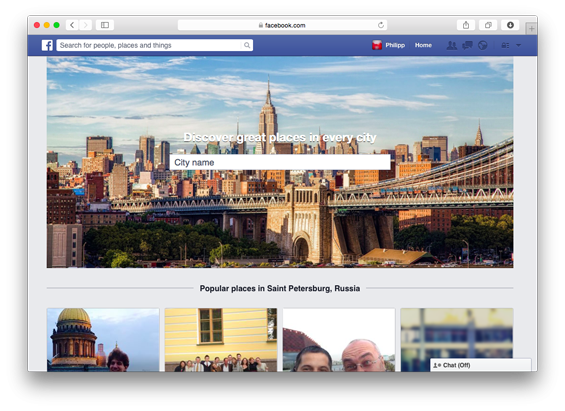Click the search magnifier icon
The image size is (565, 411).
247,45
